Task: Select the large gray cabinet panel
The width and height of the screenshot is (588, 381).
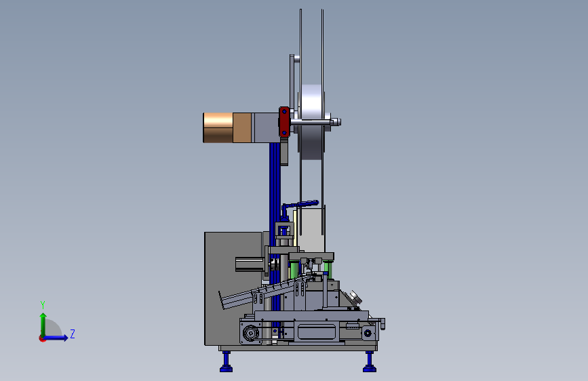Action: (233, 288)
